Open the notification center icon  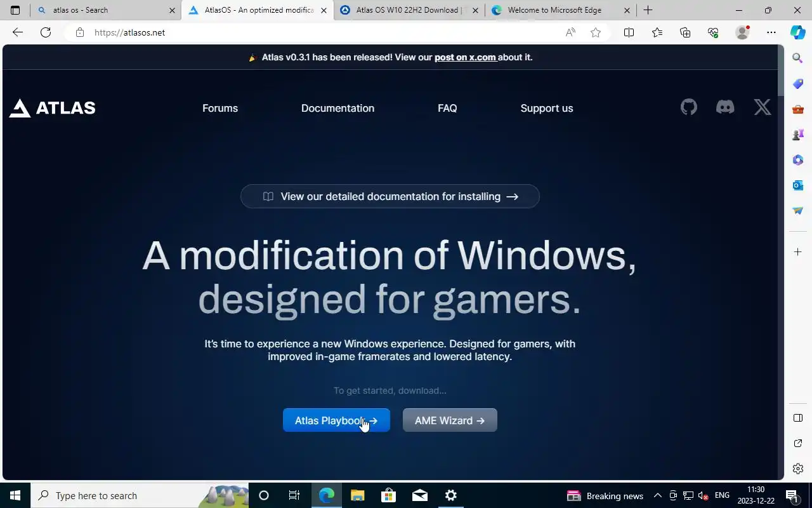pyautogui.click(x=792, y=496)
